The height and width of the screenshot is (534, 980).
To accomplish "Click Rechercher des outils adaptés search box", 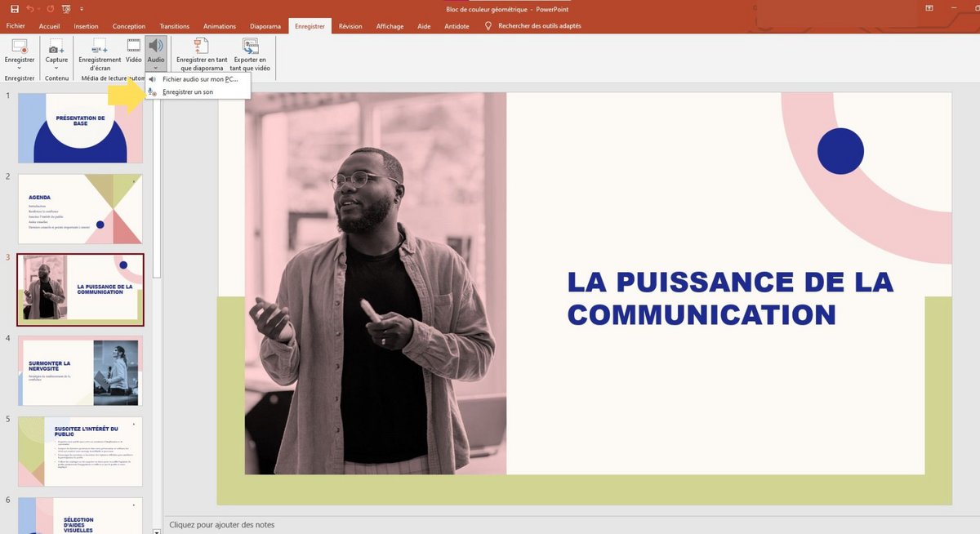I will pos(539,26).
